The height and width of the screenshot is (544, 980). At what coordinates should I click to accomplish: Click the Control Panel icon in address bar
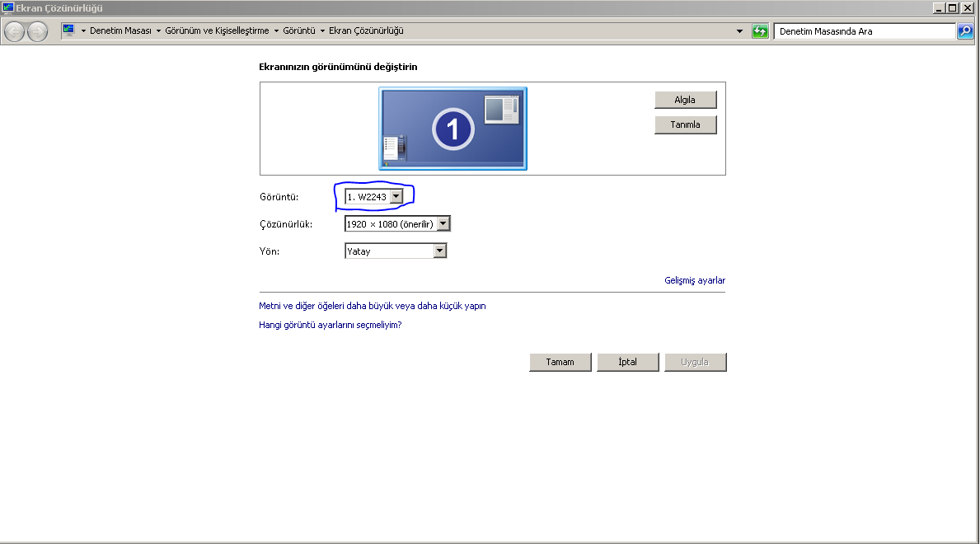coord(68,30)
